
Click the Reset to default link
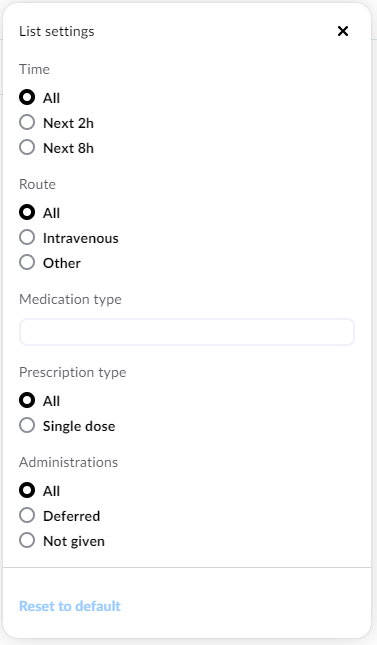[x=70, y=606]
